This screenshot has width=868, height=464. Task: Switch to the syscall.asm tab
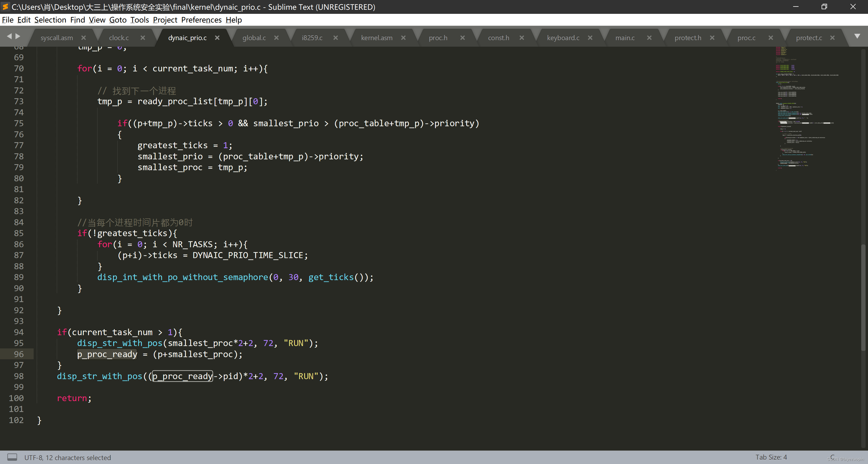57,38
